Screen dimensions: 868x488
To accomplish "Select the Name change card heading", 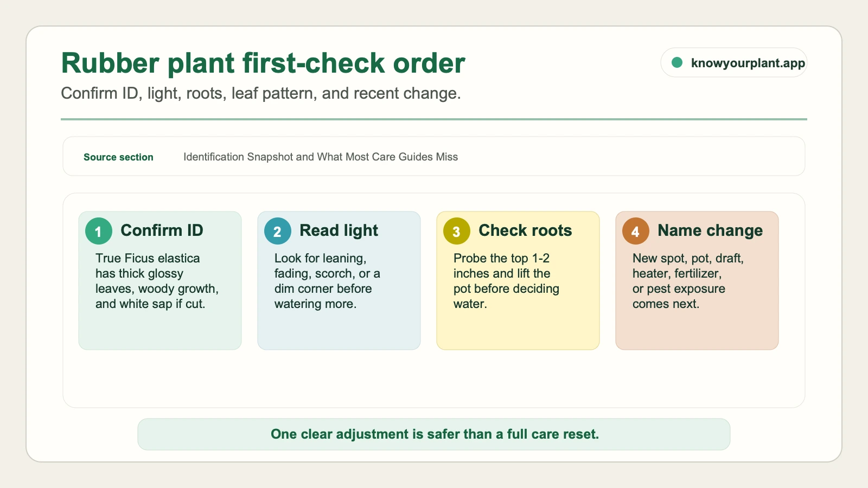I will pyautogui.click(x=710, y=230).
